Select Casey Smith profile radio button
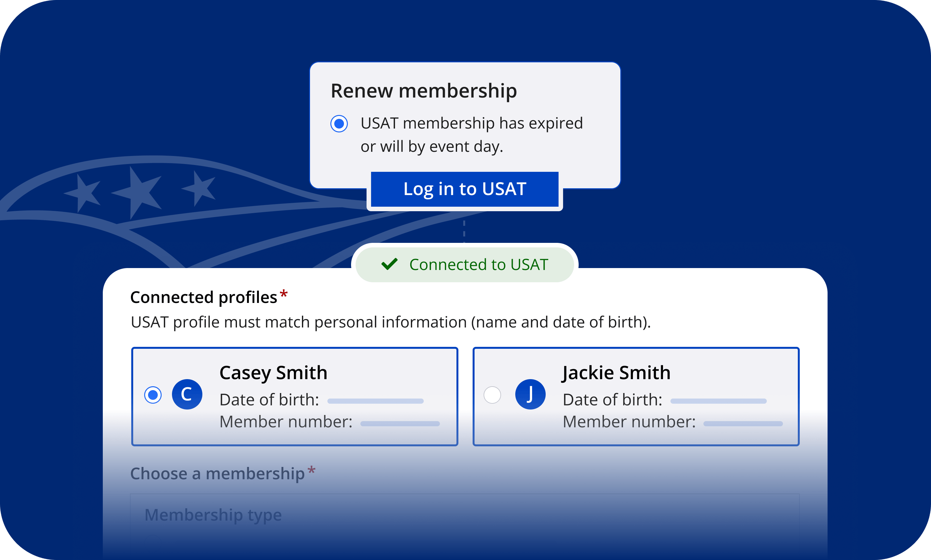Screen dimensions: 931x560 [x=153, y=395]
